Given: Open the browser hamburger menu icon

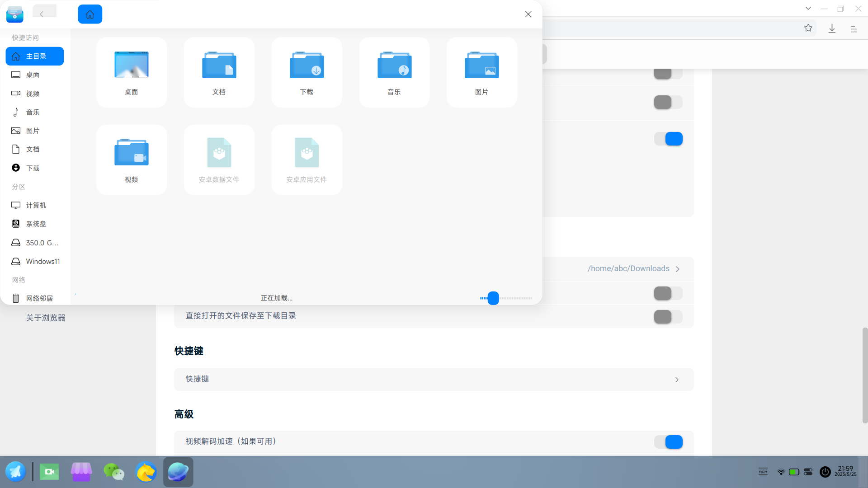Looking at the screenshot, I should (854, 29).
